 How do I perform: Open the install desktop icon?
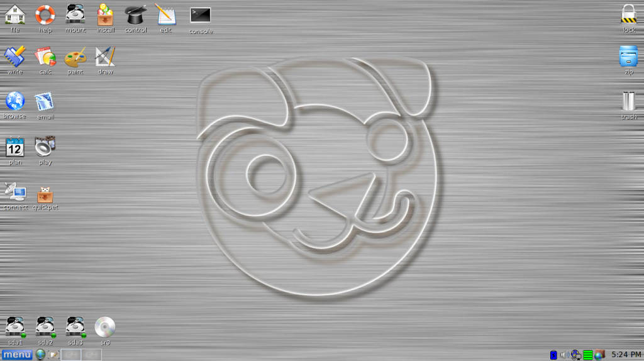point(106,15)
